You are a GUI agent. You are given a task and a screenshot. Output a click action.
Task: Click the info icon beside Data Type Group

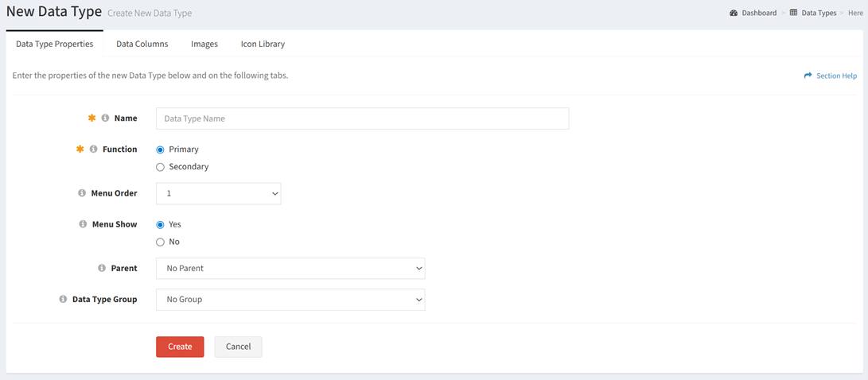pyautogui.click(x=63, y=299)
